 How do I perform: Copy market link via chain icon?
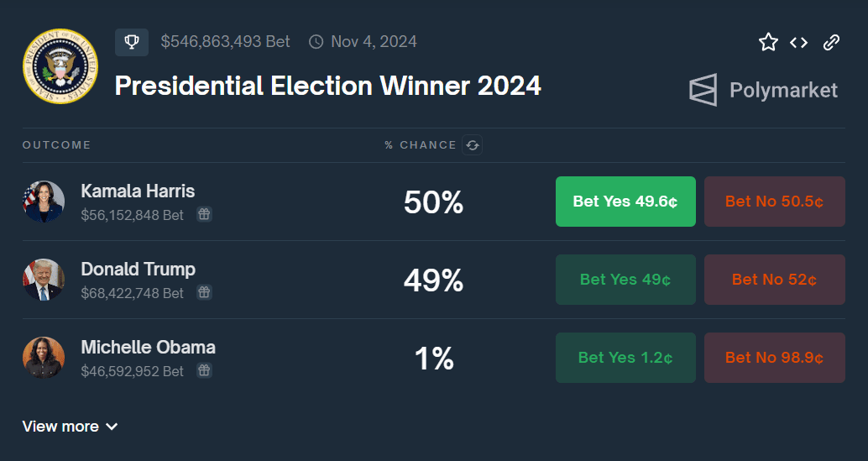pyautogui.click(x=831, y=42)
